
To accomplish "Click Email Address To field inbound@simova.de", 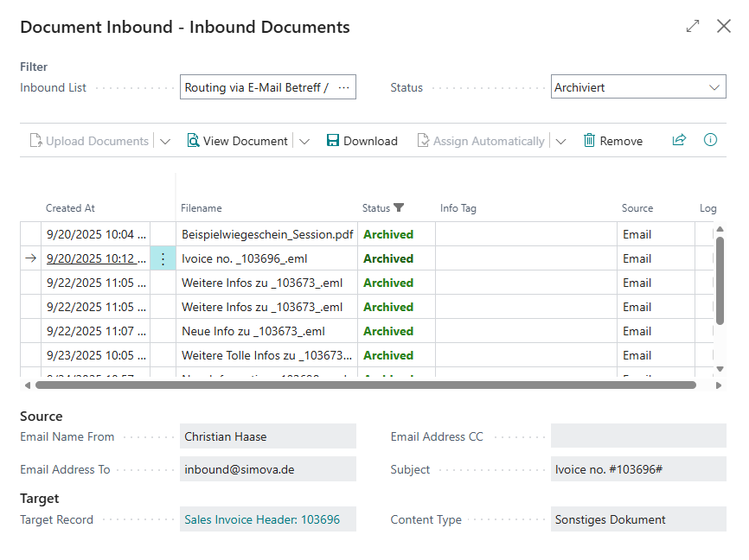I will (x=268, y=469).
